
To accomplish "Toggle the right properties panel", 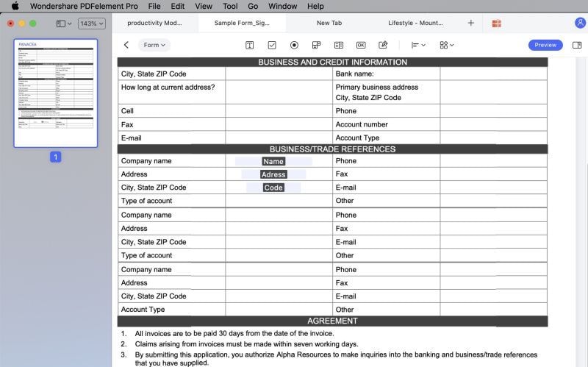I will (x=577, y=45).
